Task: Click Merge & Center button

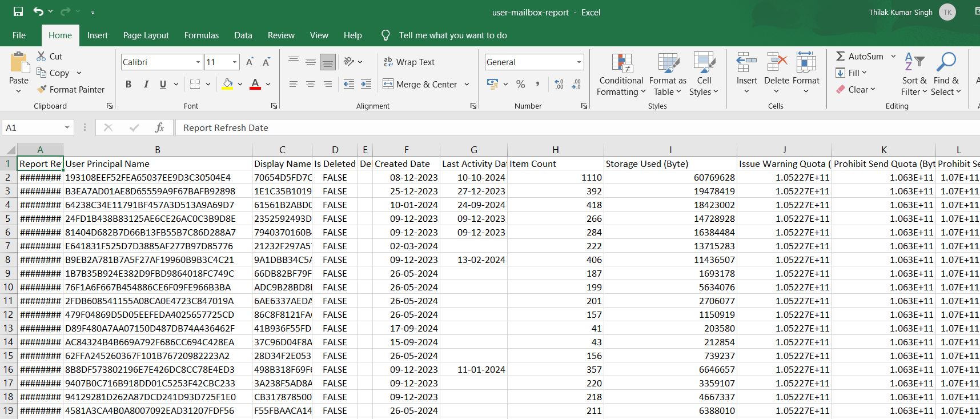Action: tap(420, 85)
